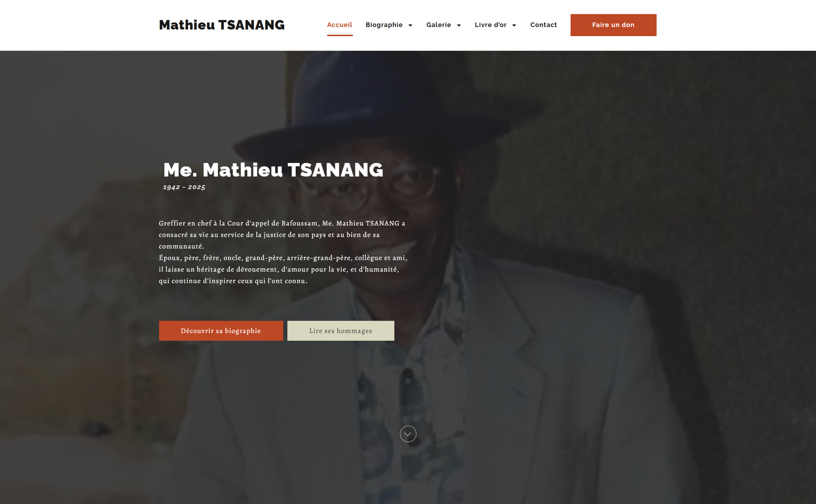Go to the Contact page

544,24
